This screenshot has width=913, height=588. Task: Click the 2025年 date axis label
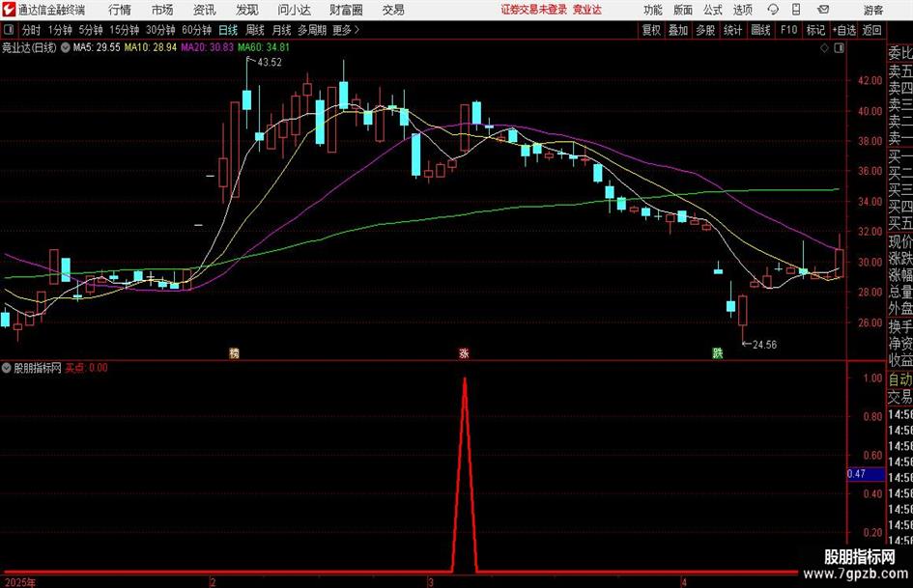pyautogui.click(x=19, y=582)
